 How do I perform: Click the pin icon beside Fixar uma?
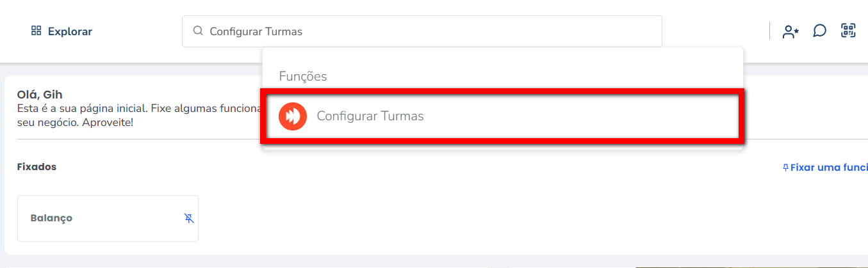coord(786,168)
